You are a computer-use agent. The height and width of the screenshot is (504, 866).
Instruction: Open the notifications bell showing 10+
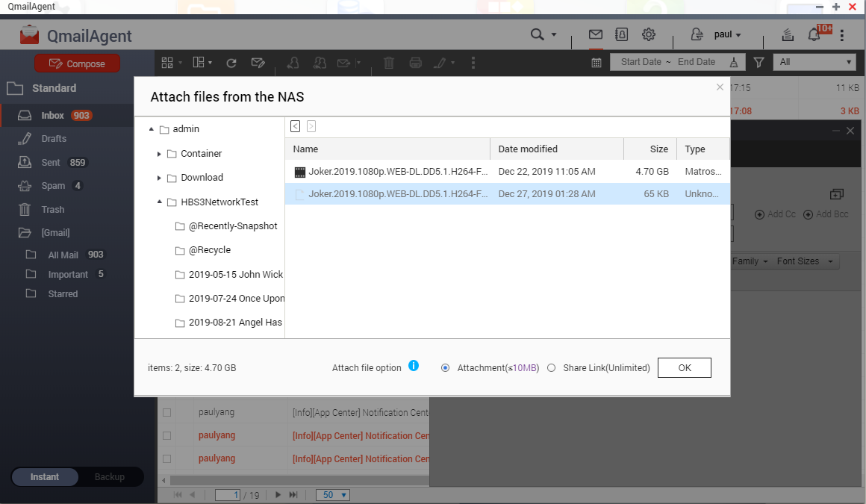coord(814,35)
